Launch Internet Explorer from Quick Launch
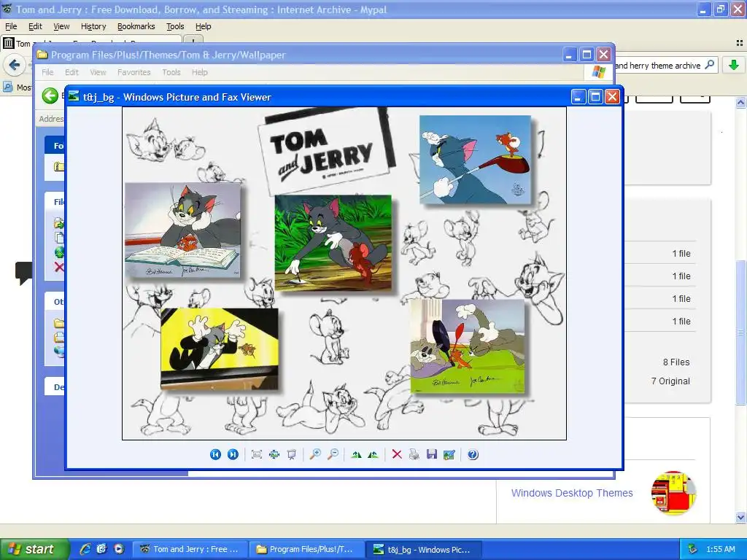Screen dimensions: 747x560 [85, 549]
